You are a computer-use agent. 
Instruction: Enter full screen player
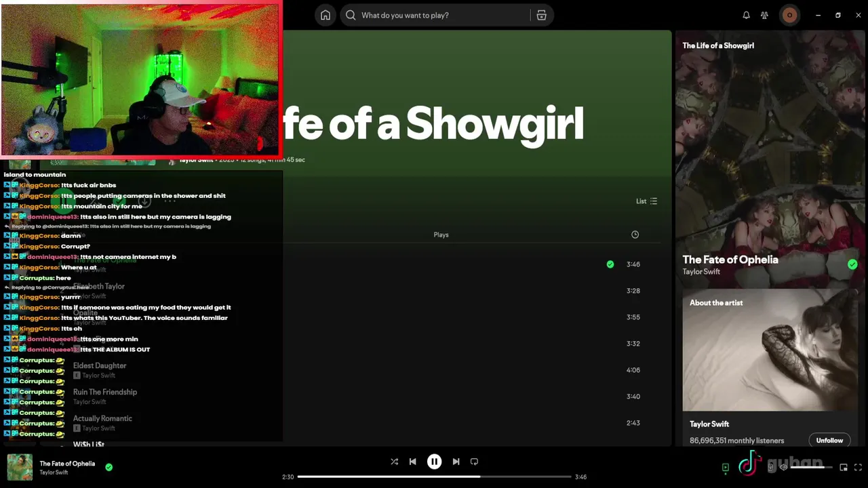(x=858, y=467)
